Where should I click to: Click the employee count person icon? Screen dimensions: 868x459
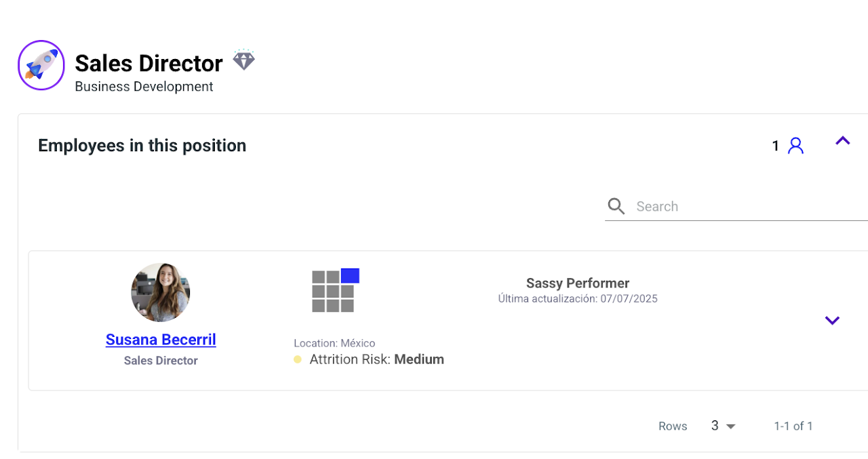pos(795,146)
